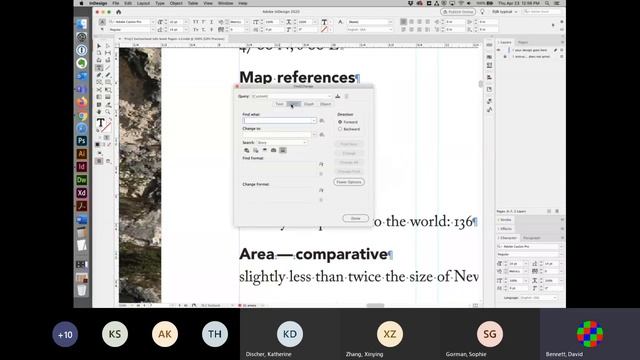Open the Search scope dropdown

[x=282, y=142]
